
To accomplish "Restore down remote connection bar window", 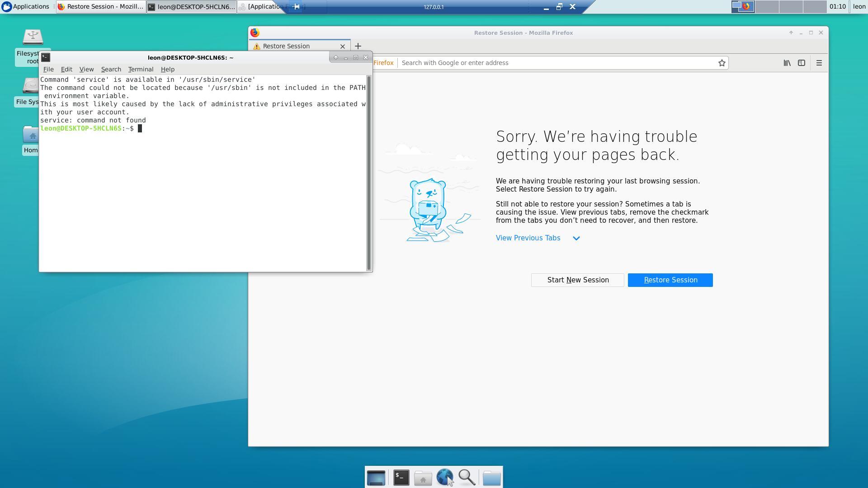I will [x=559, y=7].
